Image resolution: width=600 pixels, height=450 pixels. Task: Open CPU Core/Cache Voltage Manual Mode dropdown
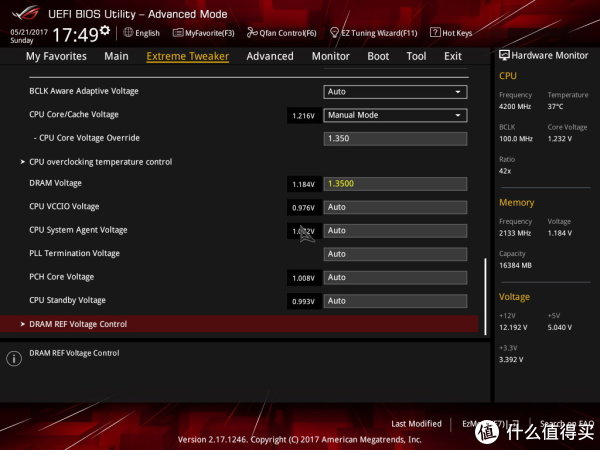click(395, 115)
